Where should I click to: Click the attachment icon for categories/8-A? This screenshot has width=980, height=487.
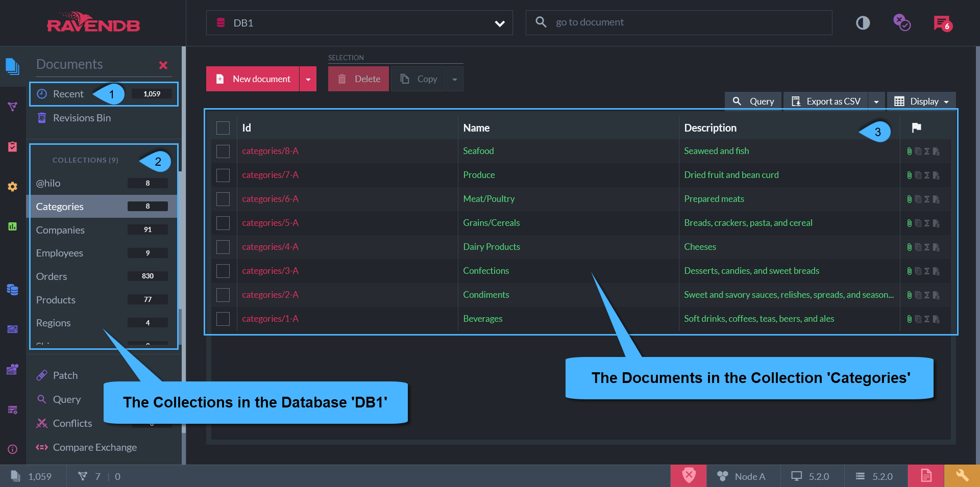pos(909,151)
